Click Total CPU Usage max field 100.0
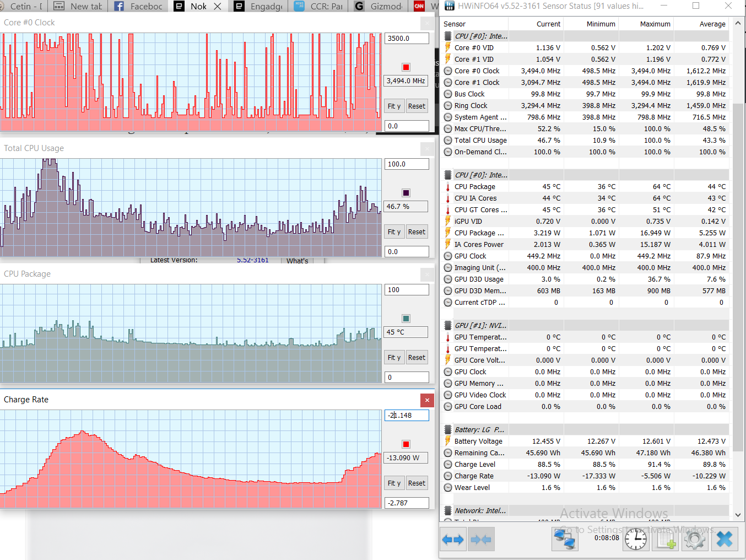Screen dimensions: 746x560 click(x=407, y=164)
